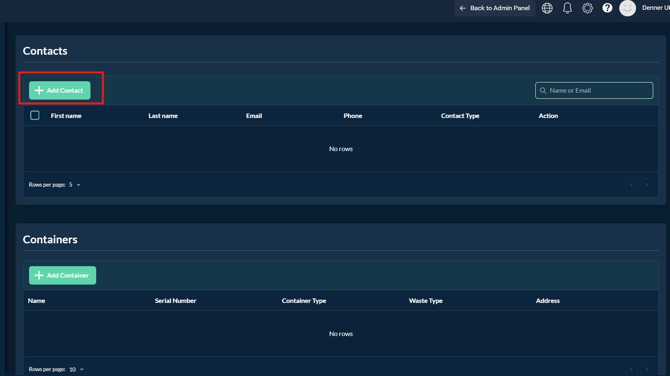Sort by First name column

(66, 116)
